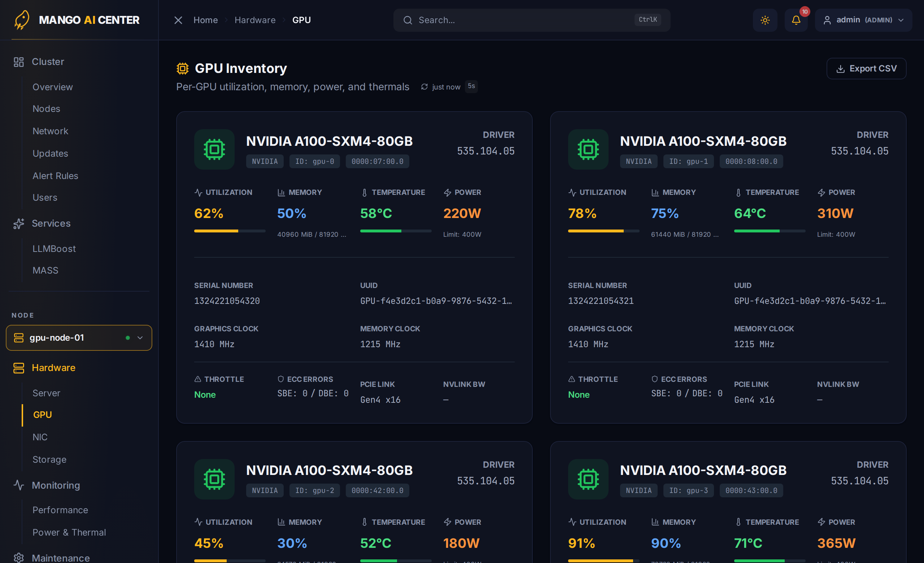Click the ID: gpu-2 tag
Image resolution: width=924 pixels, height=563 pixels.
[x=314, y=491]
